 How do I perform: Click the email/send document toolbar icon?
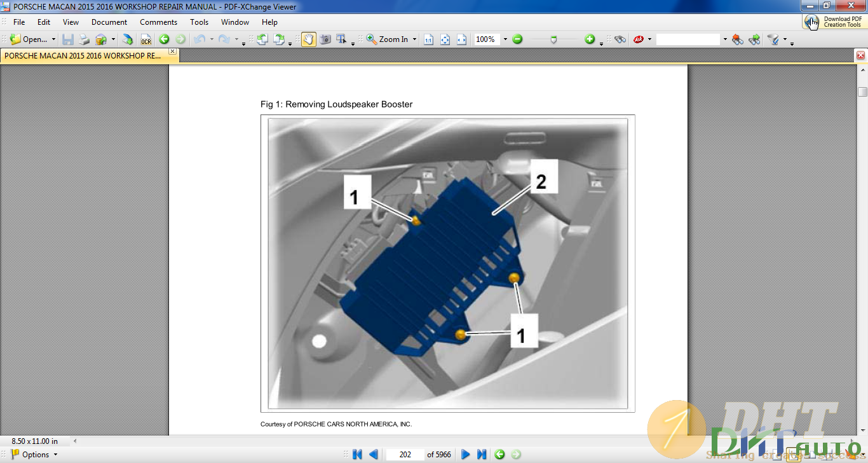click(x=101, y=39)
